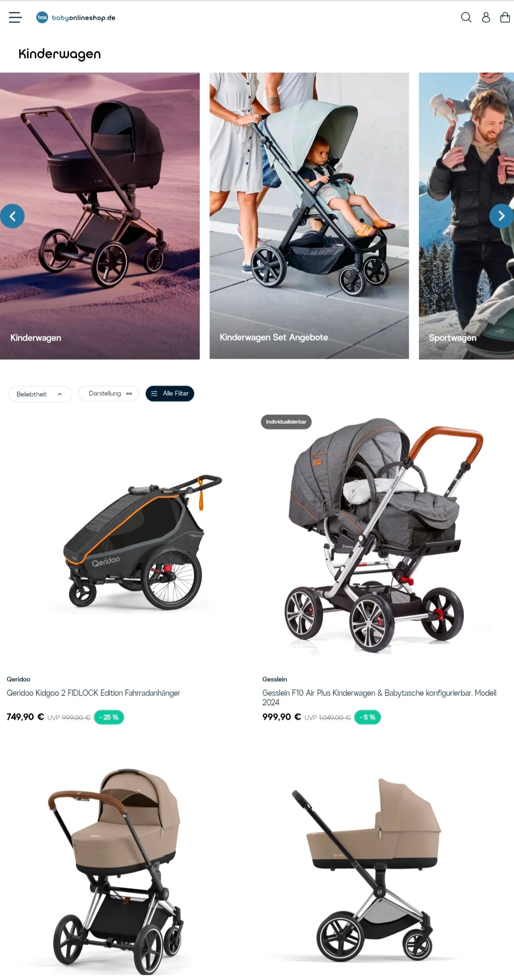Image resolution: width=514 pixels, height=980 pixels.
Task: Open the user account icon
Action: point(486,18)
